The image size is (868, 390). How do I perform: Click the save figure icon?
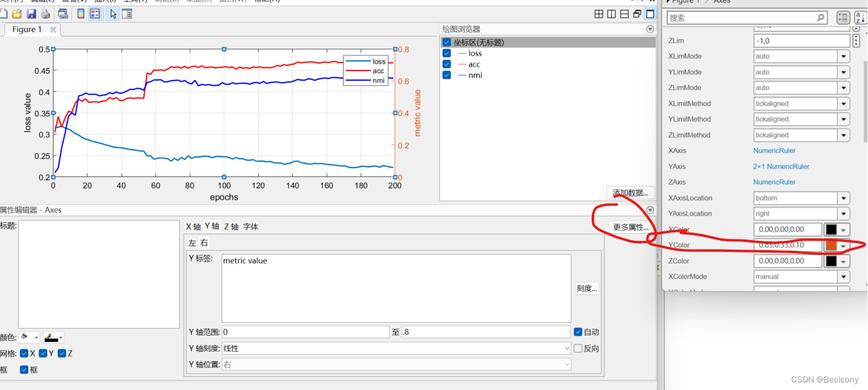coord(31,14)
